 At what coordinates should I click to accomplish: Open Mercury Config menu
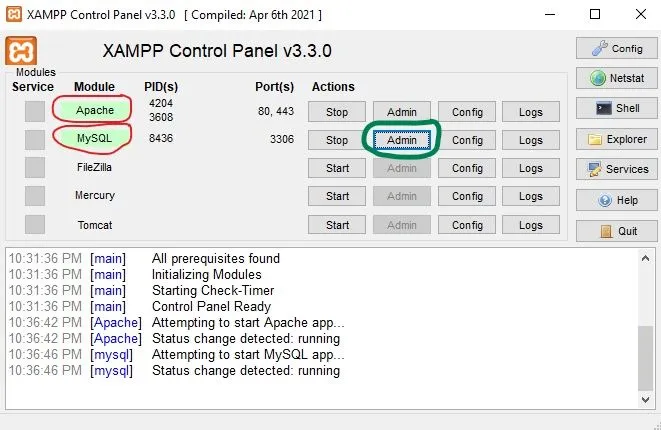click(x=467, y=196)
